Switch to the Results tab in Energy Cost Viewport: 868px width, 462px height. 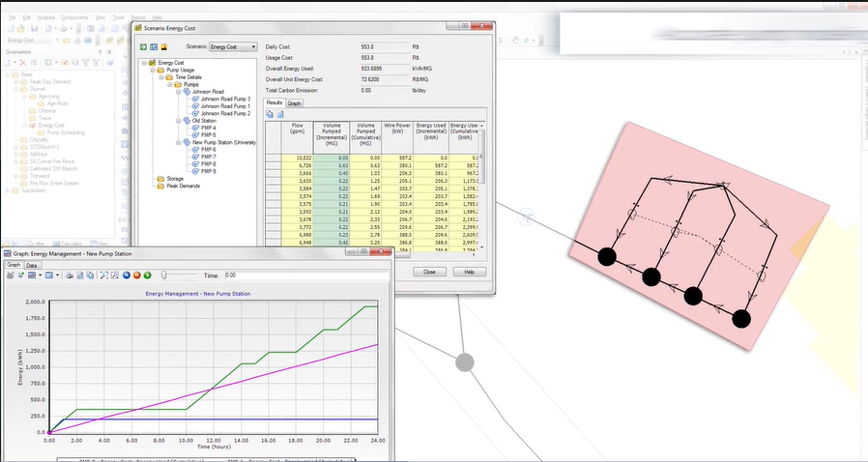(274, 102)
